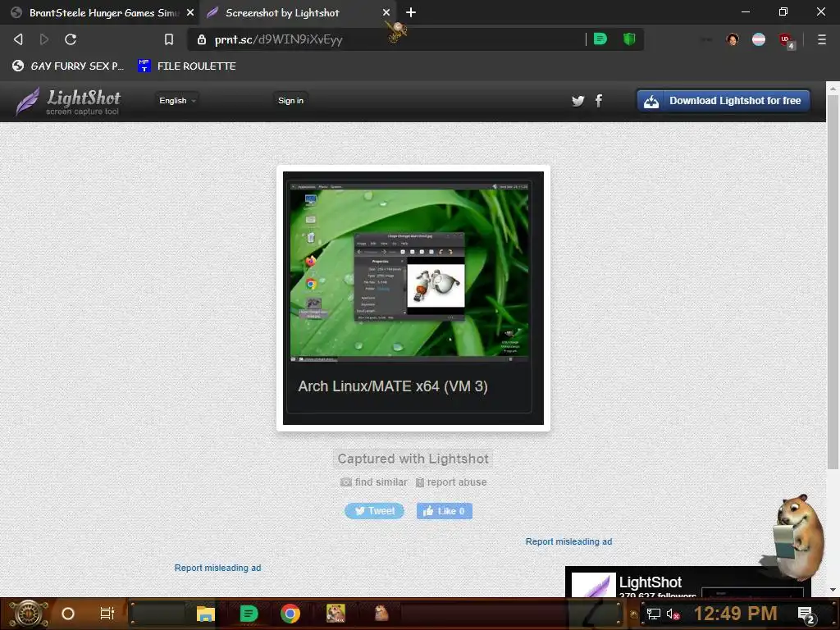Screen dimensions: 840x630
Task: Open the green reader-mode icon in address bar
Action: [600, 39]
